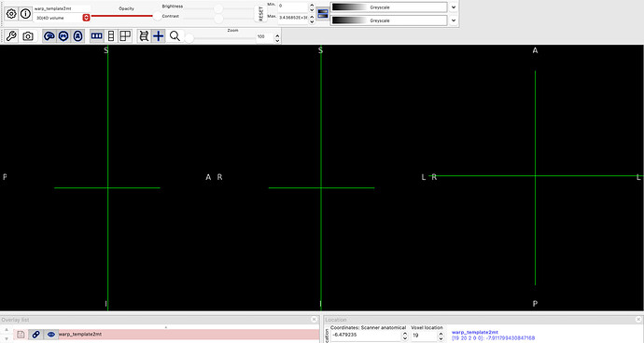
Task: Toggle the cursor crosshair display
Action: 158,36
